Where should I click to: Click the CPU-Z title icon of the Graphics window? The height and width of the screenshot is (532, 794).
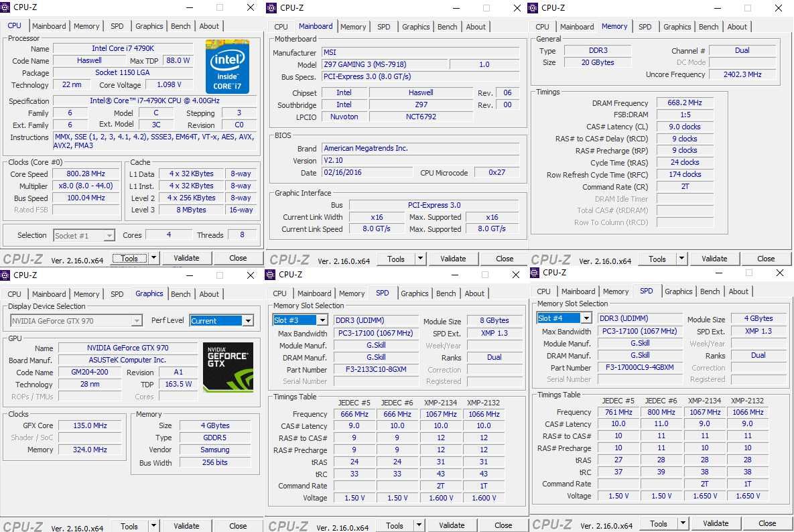(x=5, y=275)
